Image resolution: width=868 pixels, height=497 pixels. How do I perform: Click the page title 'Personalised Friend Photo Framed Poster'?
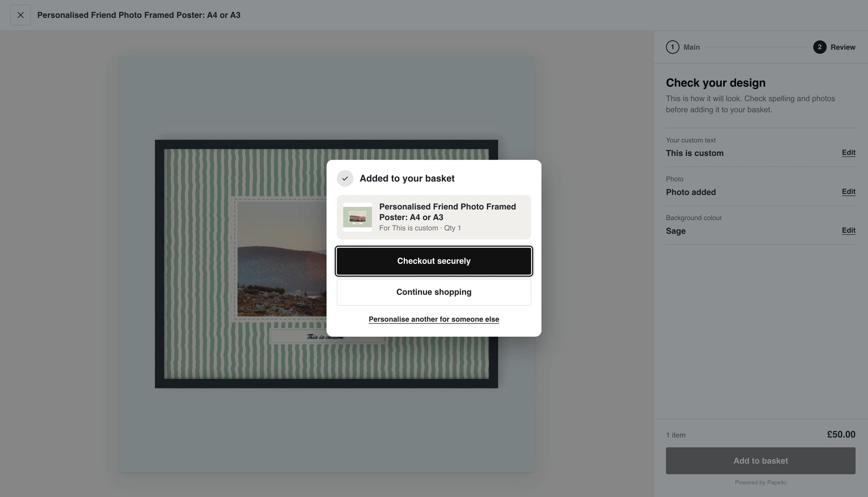[139, 15]
